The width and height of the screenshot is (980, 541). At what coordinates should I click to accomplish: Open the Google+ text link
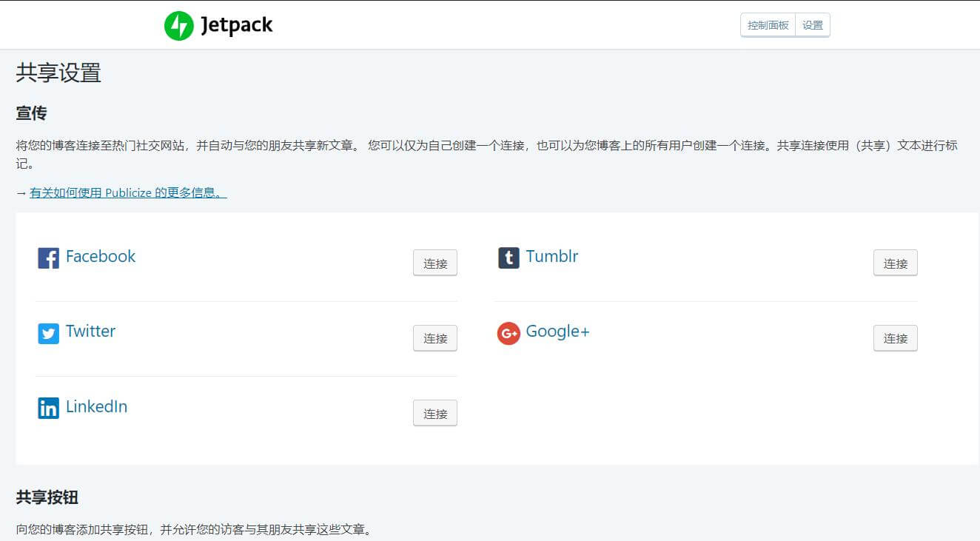557,332
